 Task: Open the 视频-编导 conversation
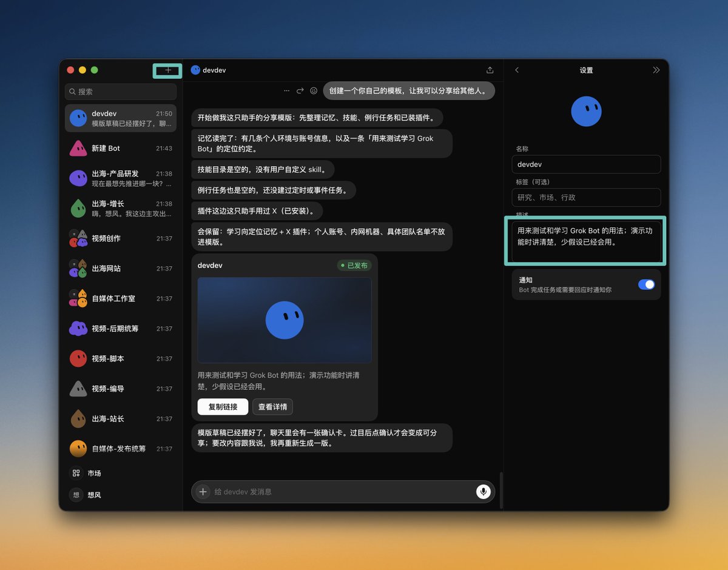point(121,389)
